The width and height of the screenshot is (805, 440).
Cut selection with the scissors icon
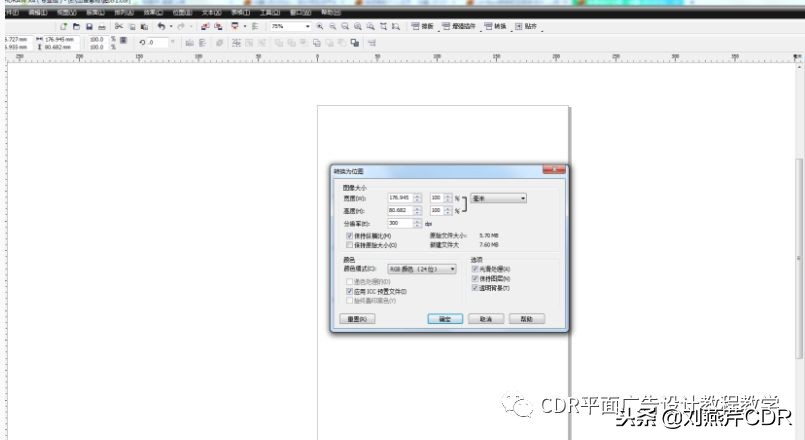[x=119, y=26]
